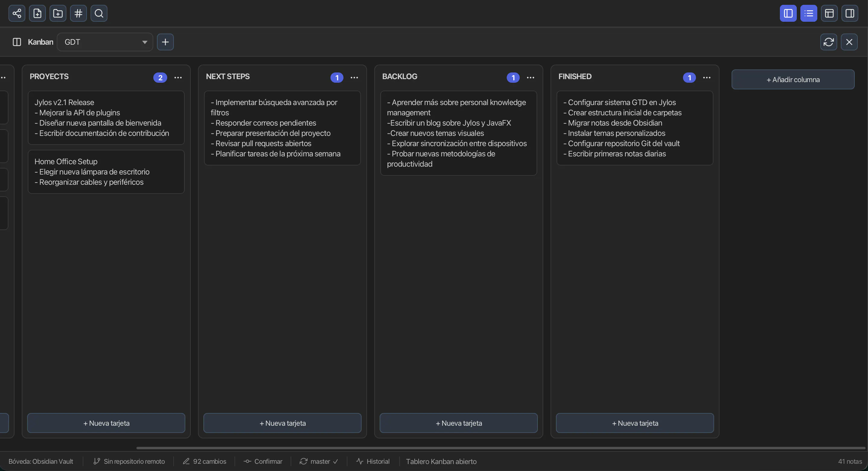
Task: Click the Kanban board icon
Action: (17, 42)
